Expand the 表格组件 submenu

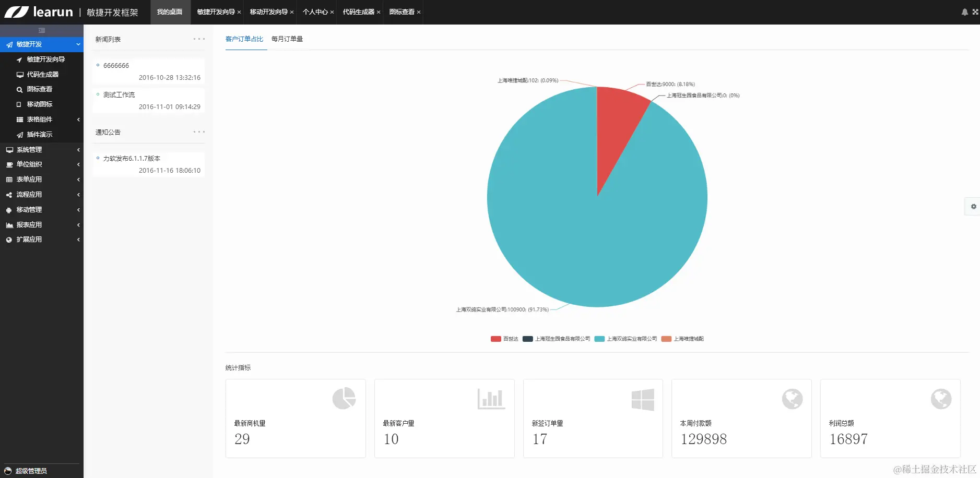click(x=42, y=120)
